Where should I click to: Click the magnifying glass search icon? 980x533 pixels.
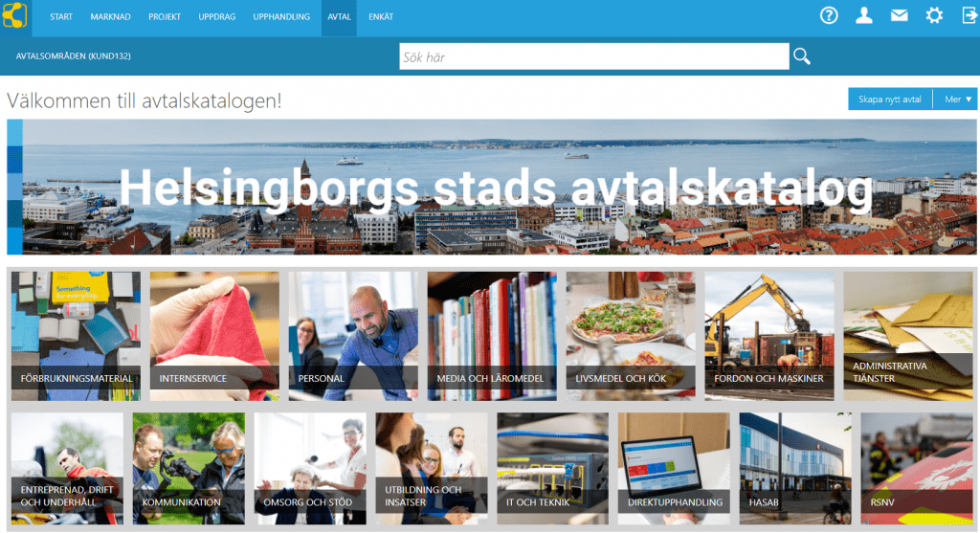pyautogui.click(x=802, y=56)
